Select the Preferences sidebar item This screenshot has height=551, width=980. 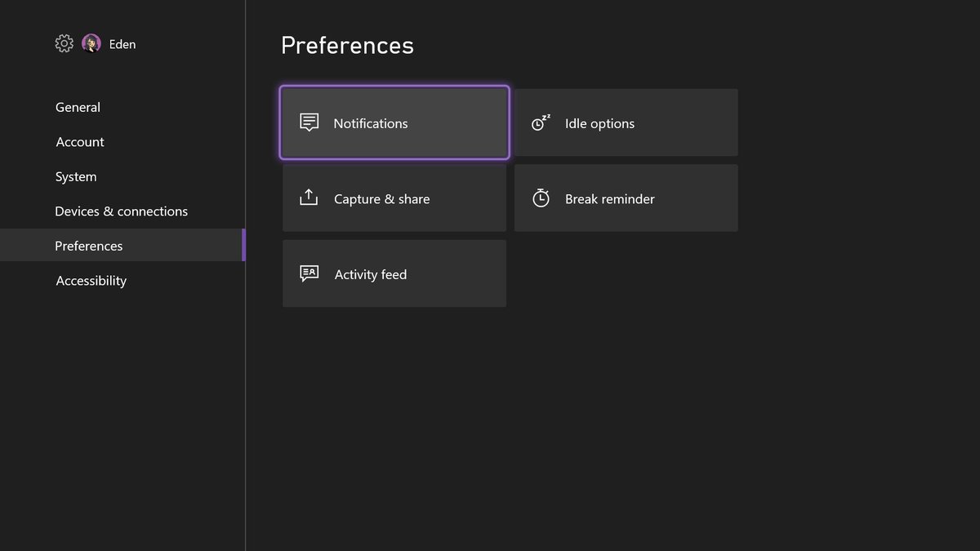[x=122, y=246]
